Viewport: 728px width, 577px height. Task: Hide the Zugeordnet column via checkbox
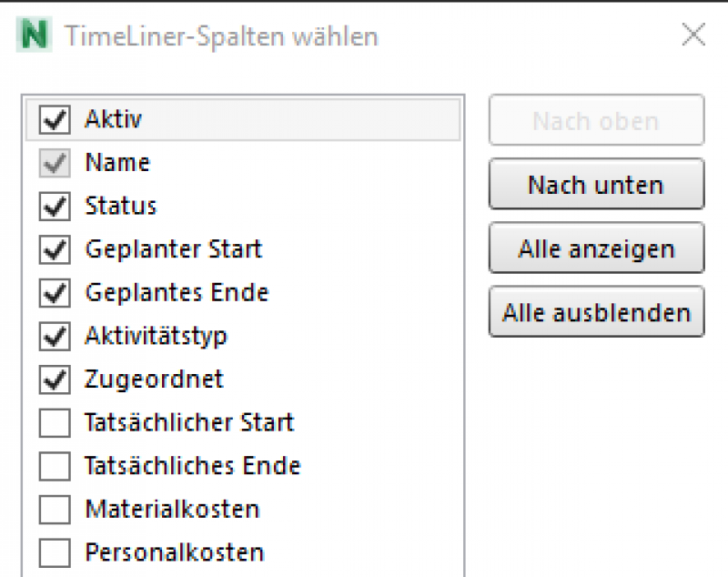point(56,380)
